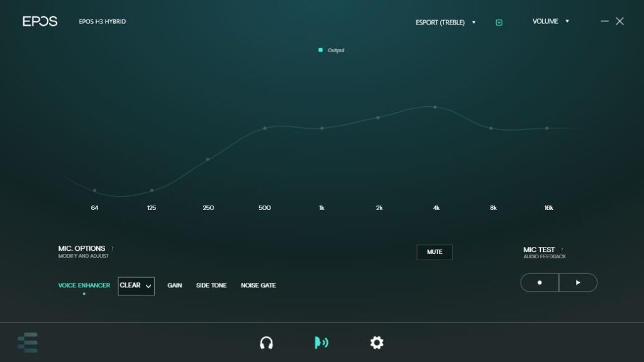Click the EPOS logo
Image resolution: width=644 pixels, height=362 pixels.
pos(40,21)
